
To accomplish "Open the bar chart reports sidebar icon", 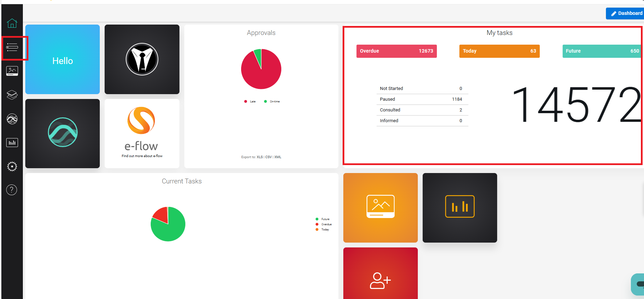I will click(12, 143).
